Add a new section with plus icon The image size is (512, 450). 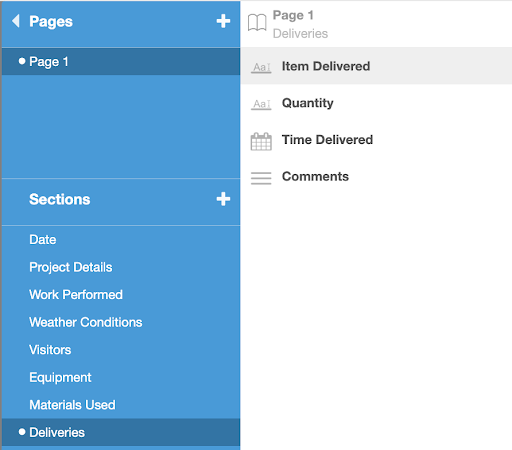click(x=223, y=199)
